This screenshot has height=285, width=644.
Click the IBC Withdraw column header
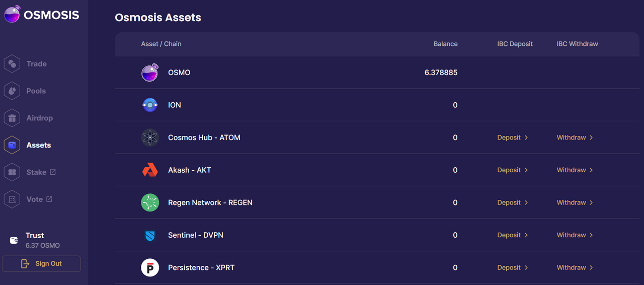577,44
